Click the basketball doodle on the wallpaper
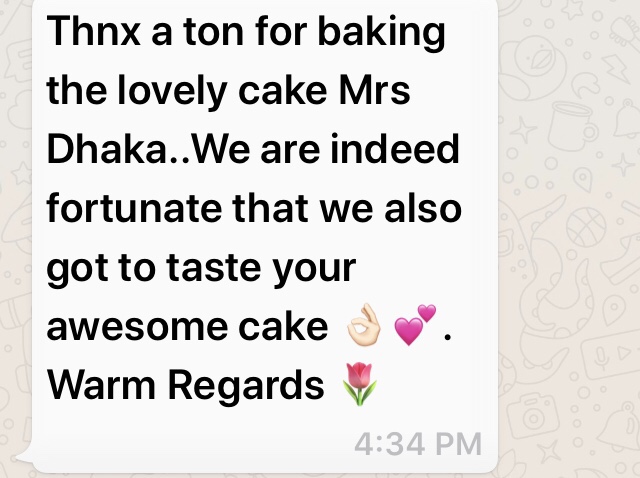 [586, 228]
